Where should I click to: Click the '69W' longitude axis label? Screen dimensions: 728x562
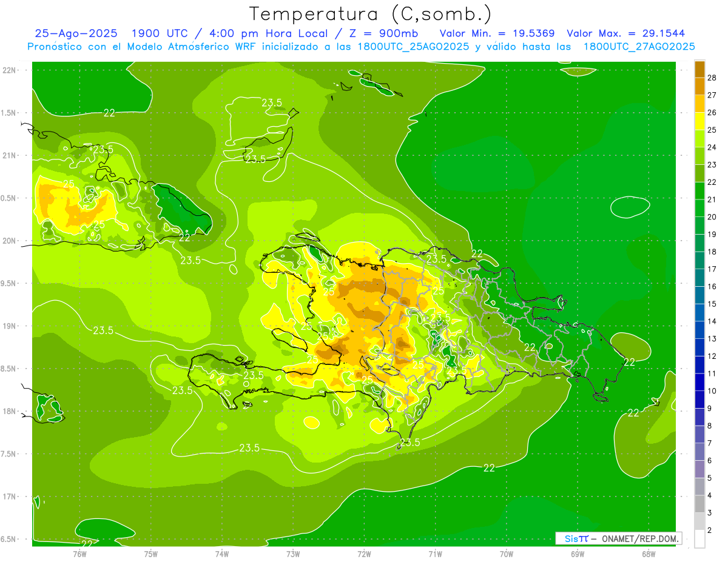coord(578,554)
